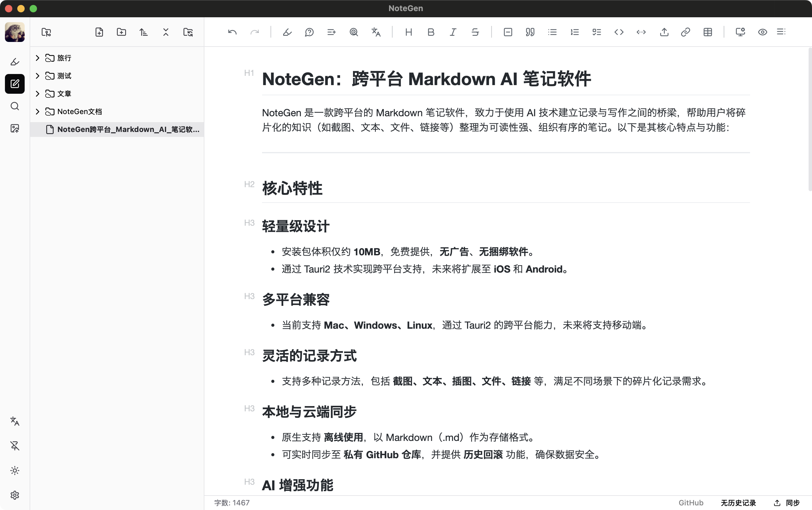Switch editor mode via monitor icon
This screenshot has width=812, height=510.
pyautogui.click(x=740, y=32)
